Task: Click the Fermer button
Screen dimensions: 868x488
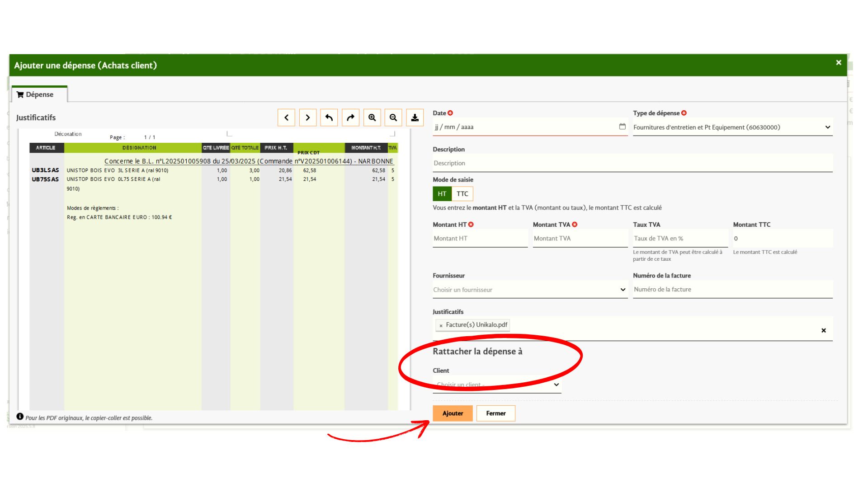Action: click(x=496, y=413)
